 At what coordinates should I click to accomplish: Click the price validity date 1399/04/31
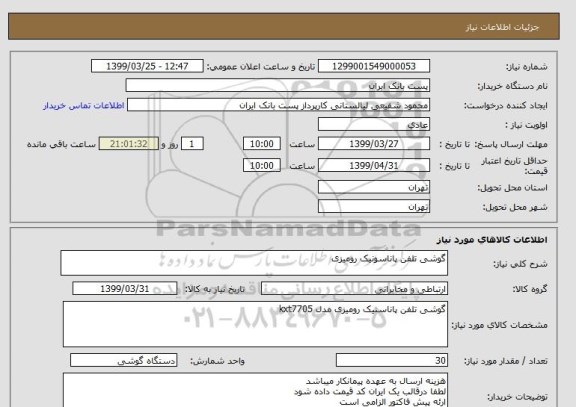[x=374, y=165]
